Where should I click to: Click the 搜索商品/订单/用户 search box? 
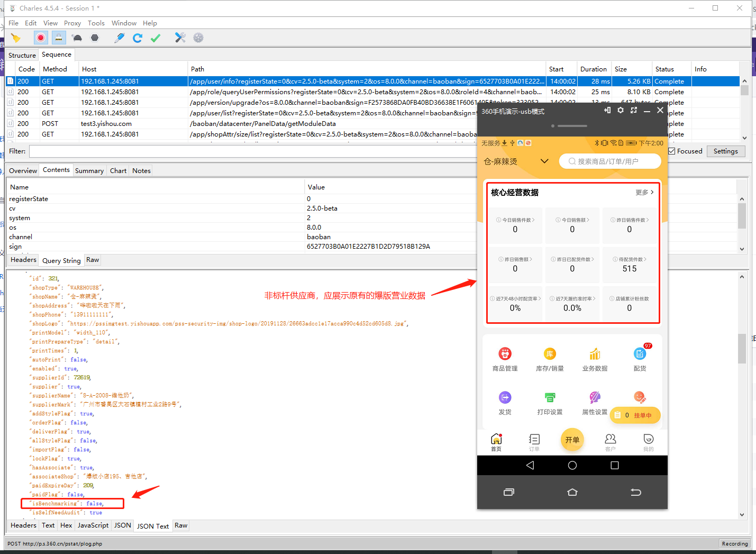click(x=610, y=161)
